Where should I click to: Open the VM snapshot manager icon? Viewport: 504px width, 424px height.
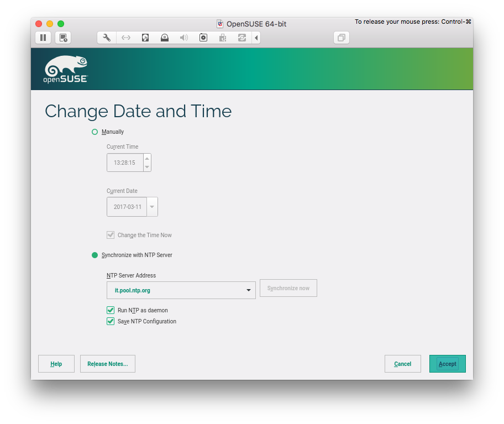63,38
